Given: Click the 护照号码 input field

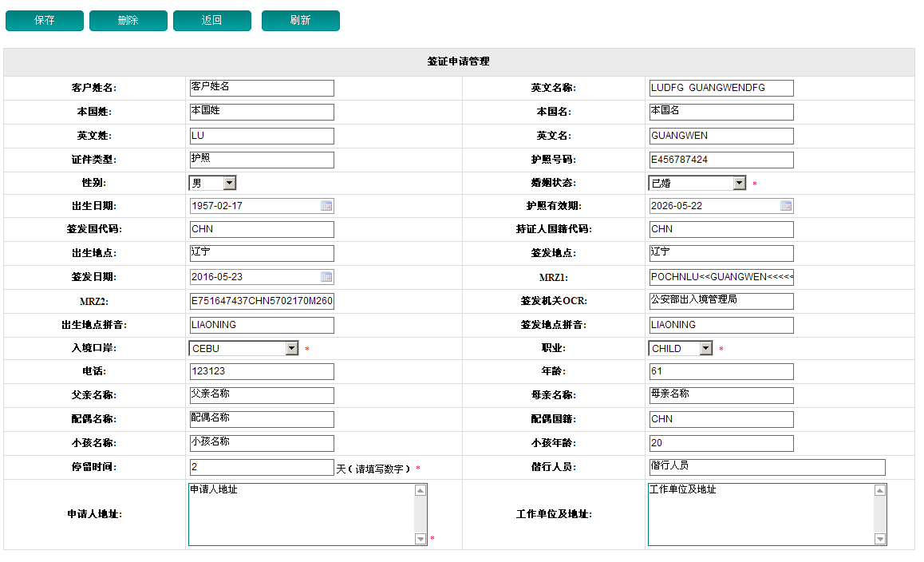Looking at the screenshot, I should pyautogui.click(x=721, y=160).
